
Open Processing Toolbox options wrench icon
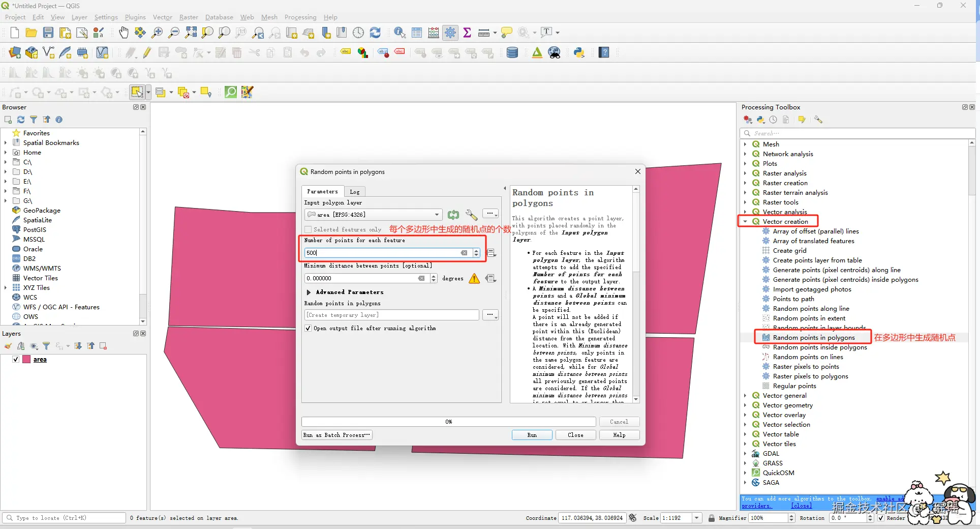[x=818, y=120]
